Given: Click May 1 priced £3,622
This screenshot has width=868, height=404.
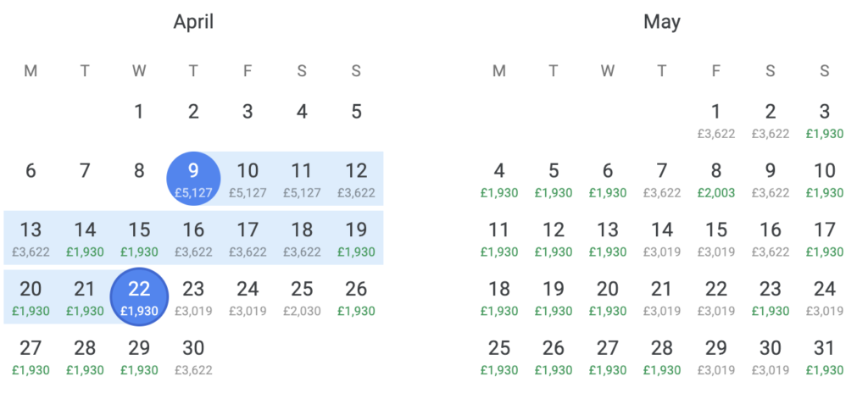Looking at the screenshot, I should point(716,119).
